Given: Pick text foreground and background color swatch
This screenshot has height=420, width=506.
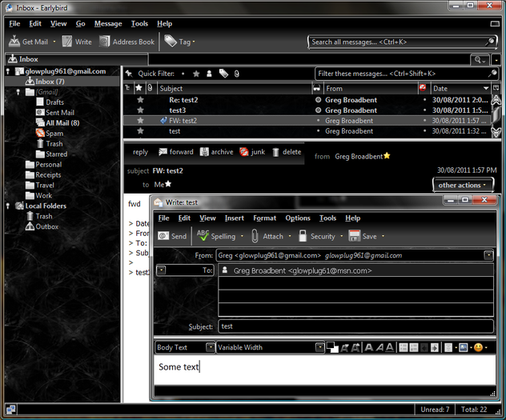Looking at the screenshot, I should [x=332, y=347].
